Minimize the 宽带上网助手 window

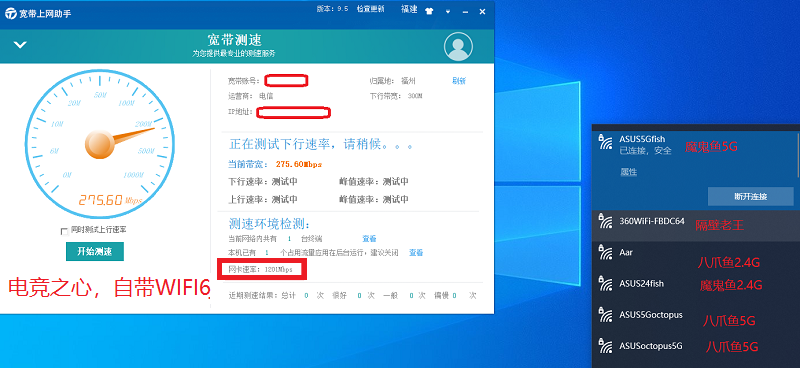[x=466, y=11]
